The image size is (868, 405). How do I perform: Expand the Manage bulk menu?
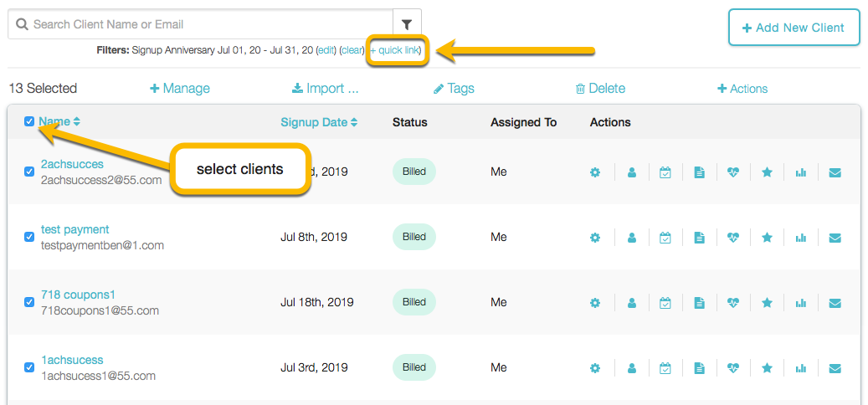(180, 89)
